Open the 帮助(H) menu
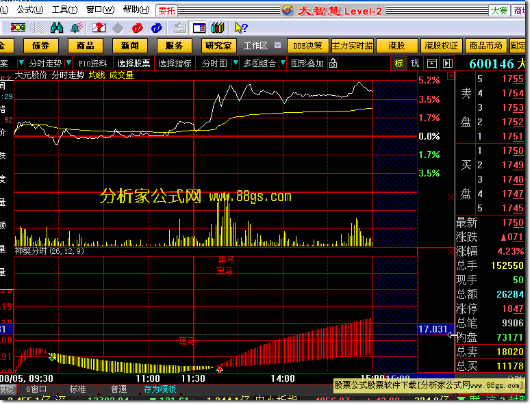This screenshot has height=405, width=532. click(136, 10)
